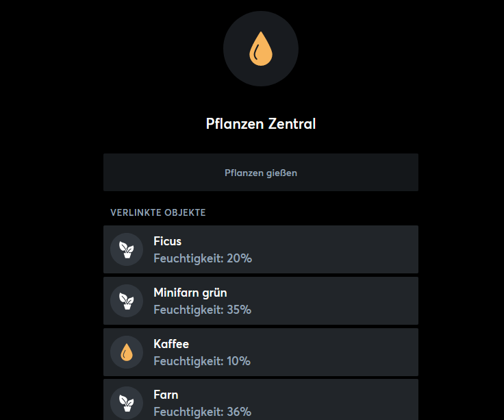The height and width of the screenshot is (420, 504).
Task: Click the Farn plant pot icon
Action: [127, 403]
